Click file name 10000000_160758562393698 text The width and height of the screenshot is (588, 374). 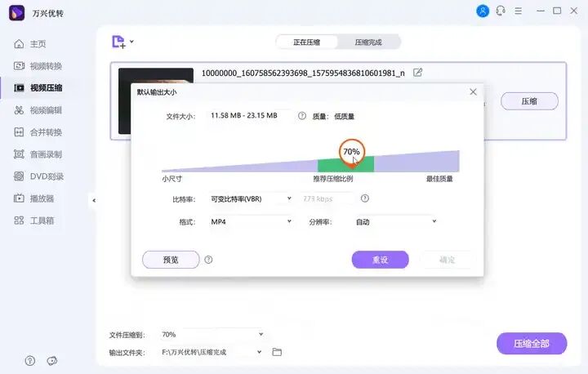coord(303,73)
